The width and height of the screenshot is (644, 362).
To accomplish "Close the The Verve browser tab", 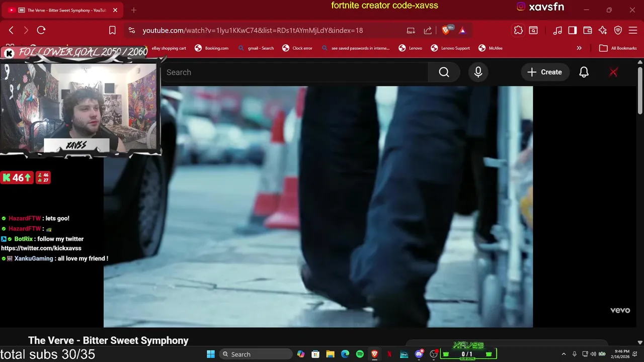I will [x=115, y=10].
